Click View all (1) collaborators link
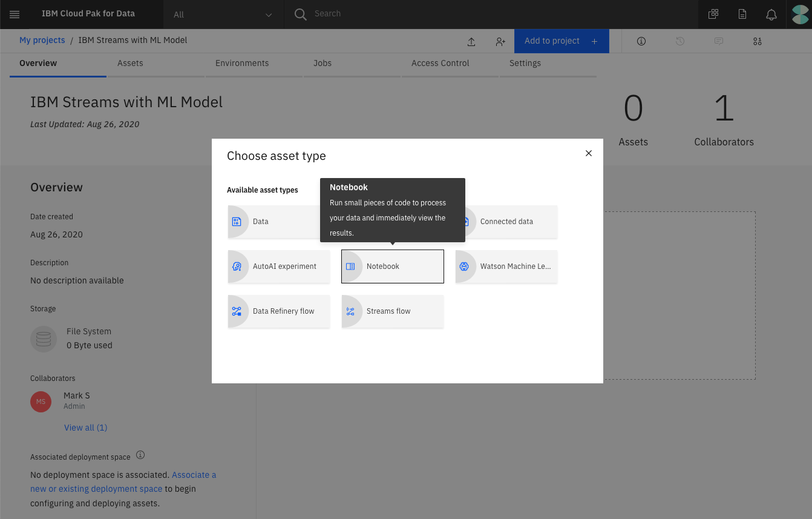812x519 pixels. 86,428
